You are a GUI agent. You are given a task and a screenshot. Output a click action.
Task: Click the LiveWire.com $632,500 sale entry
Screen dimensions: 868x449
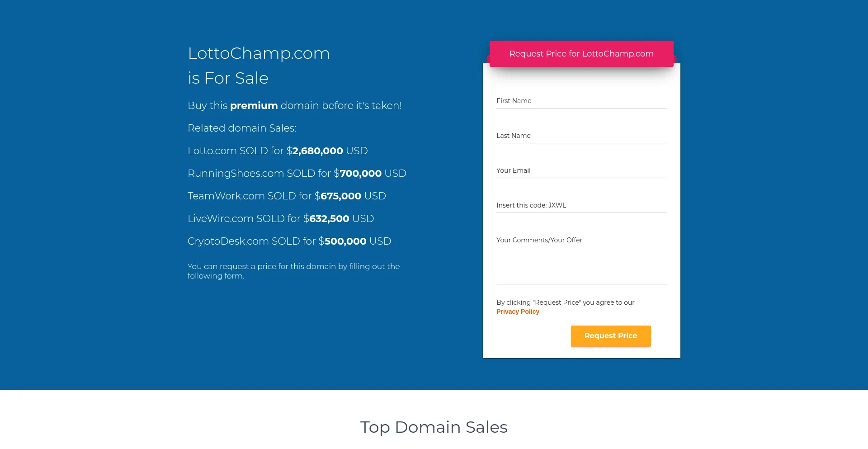click(x=281, y=218)
